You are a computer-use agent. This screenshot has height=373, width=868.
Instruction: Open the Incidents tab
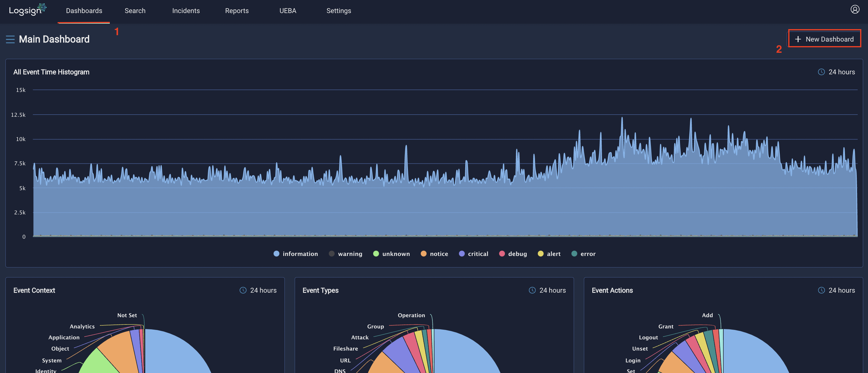(186, 11)
